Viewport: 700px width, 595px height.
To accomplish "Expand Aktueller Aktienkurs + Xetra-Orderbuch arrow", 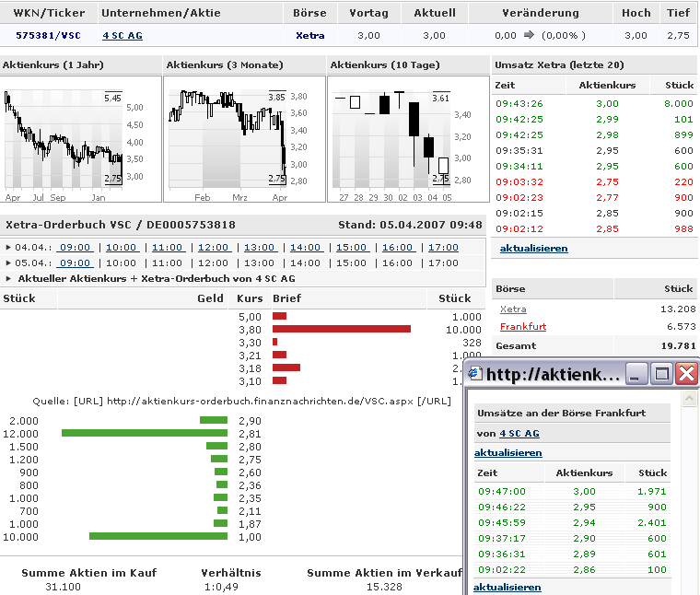I will tap(9, 278).
